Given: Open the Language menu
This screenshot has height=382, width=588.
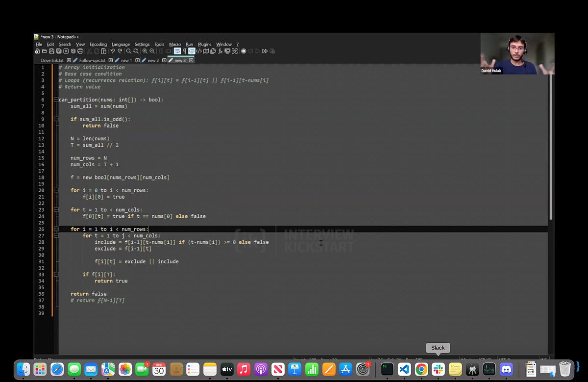Looking at the screenshot, I should tap(121, 44).
